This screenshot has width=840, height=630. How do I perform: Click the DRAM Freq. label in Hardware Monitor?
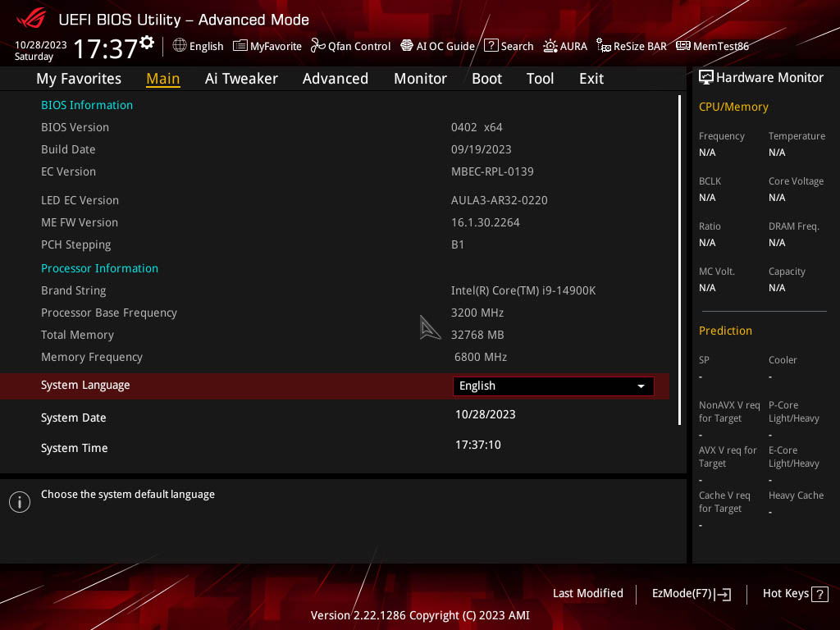(x=794, y=226)
